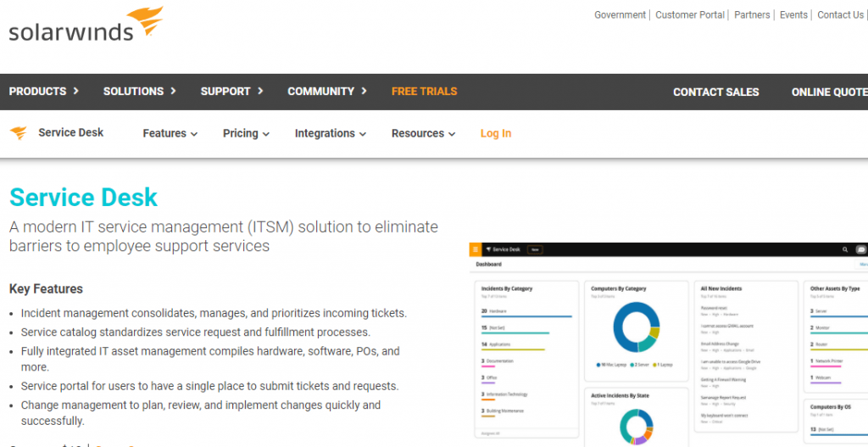Select the Service Desk sub-navigation label
The image size is (868, 447).
71,133
